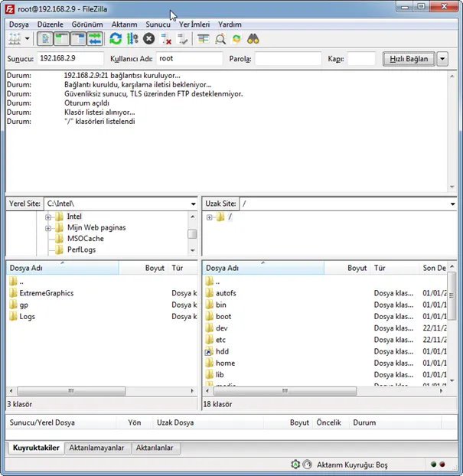Open the Yer İmleri menu
This screenshot has height=476, width=463.
[x=194, y=24]
